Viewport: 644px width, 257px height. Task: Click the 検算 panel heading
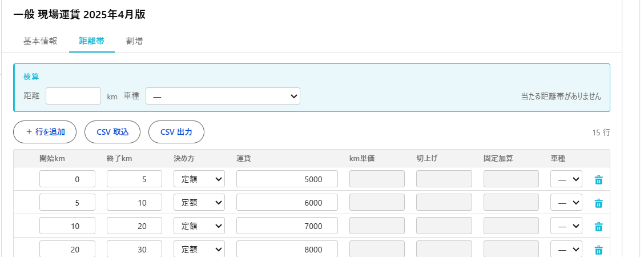point(31,77)
